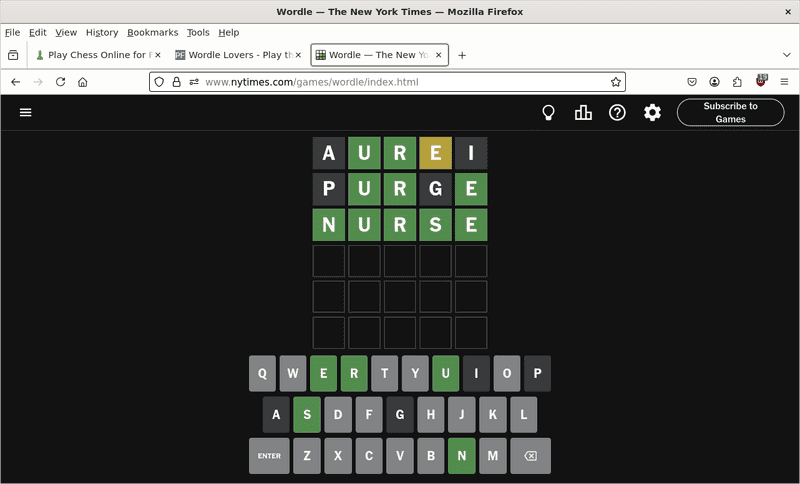Open the Edit menu
Screen dimensions: 800x484
(37, 33)
